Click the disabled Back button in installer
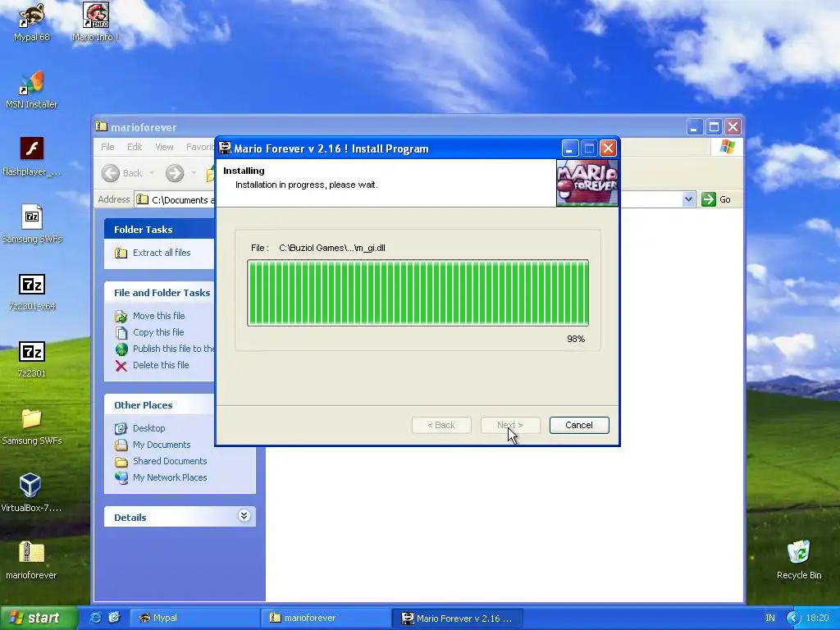This screenshot has height=630, width=840. pyautogui.click(x=441, y=426)
